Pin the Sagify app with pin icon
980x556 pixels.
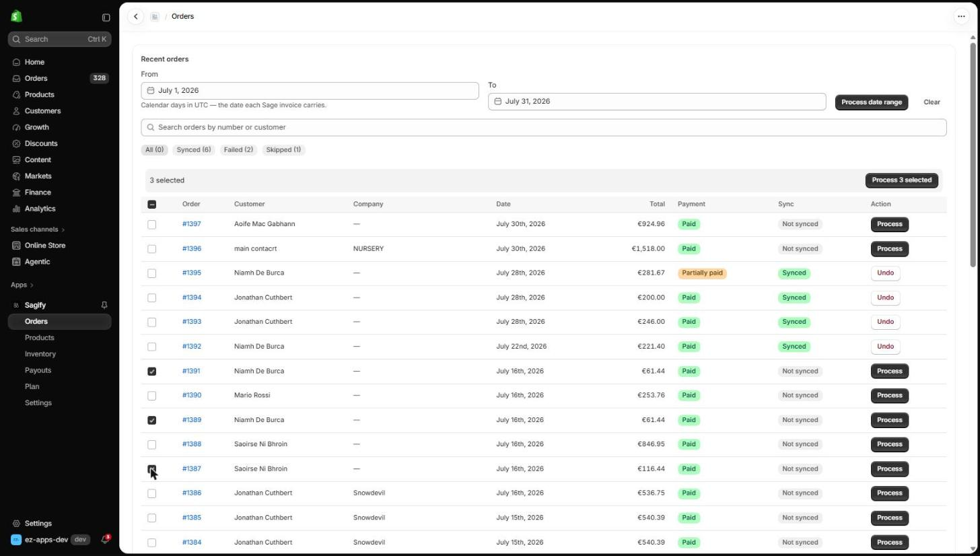[104, 306]
